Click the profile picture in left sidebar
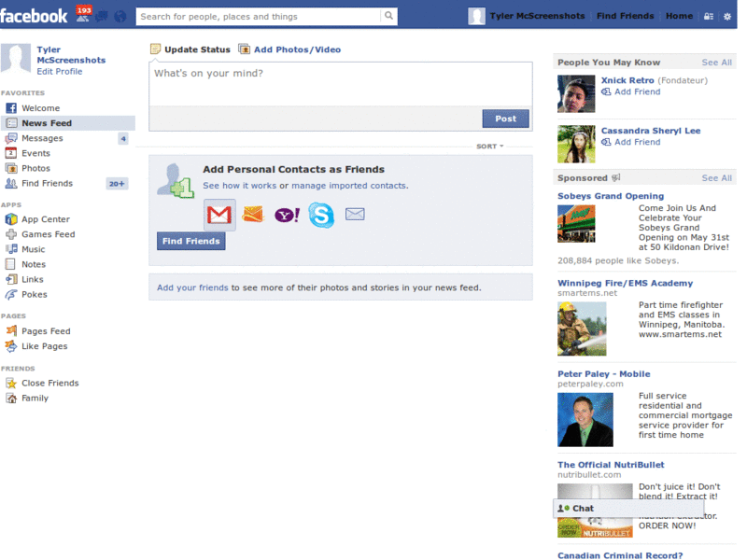The height and width of the screenshot is (560, 747). 16,59
